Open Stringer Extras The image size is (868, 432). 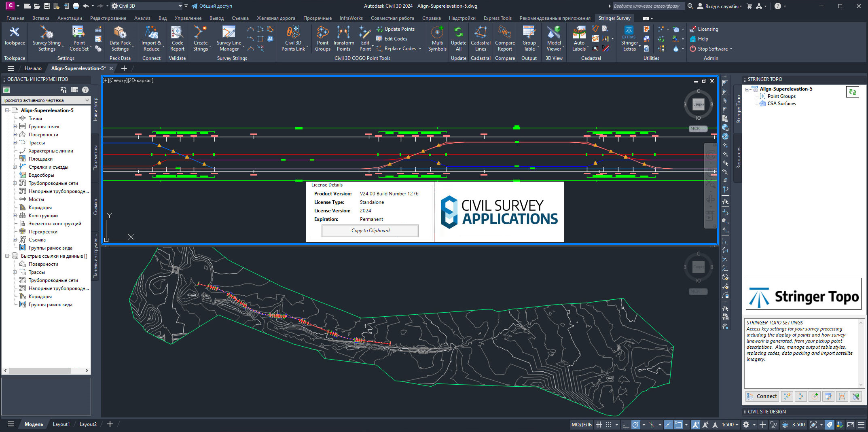[x=629, y=38]
